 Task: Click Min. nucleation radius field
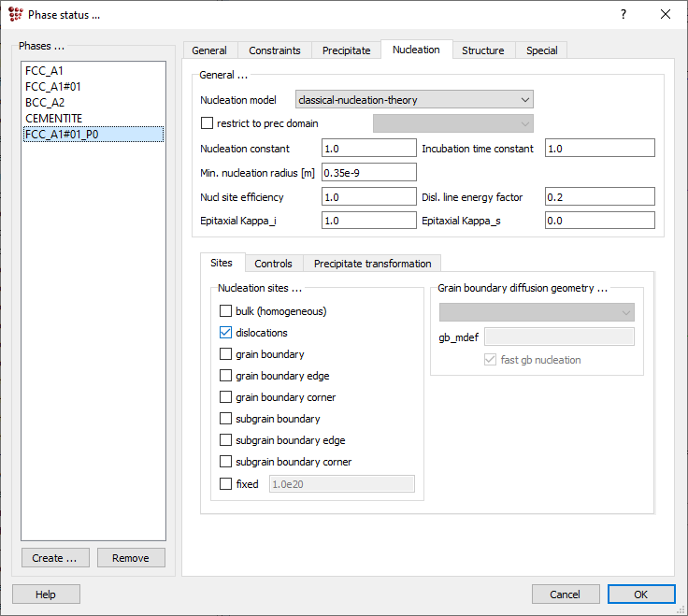point(369,172)
